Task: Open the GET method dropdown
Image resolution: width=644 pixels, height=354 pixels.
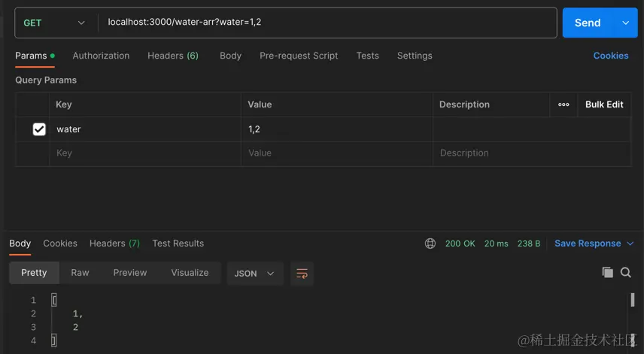Action: click(x=54, y=23)
